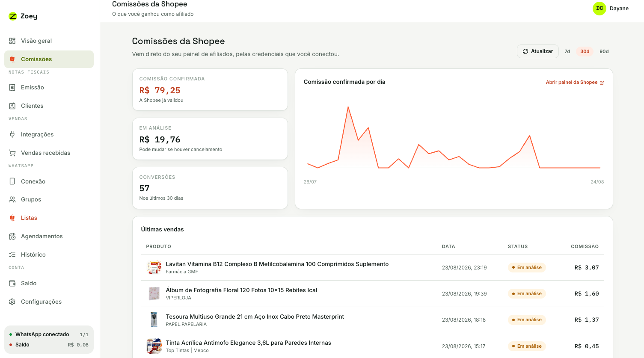Click the Saldo wallet icon

(12, 284)
